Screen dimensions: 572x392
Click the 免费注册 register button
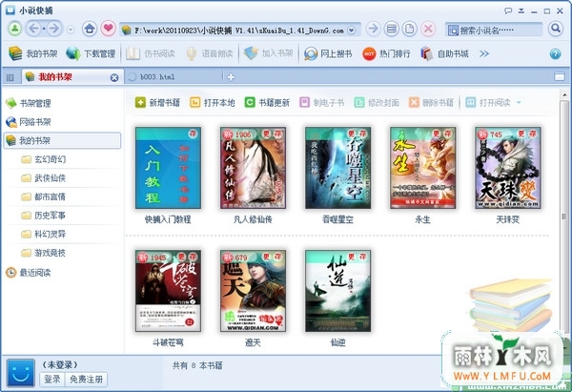coord(86,380)
